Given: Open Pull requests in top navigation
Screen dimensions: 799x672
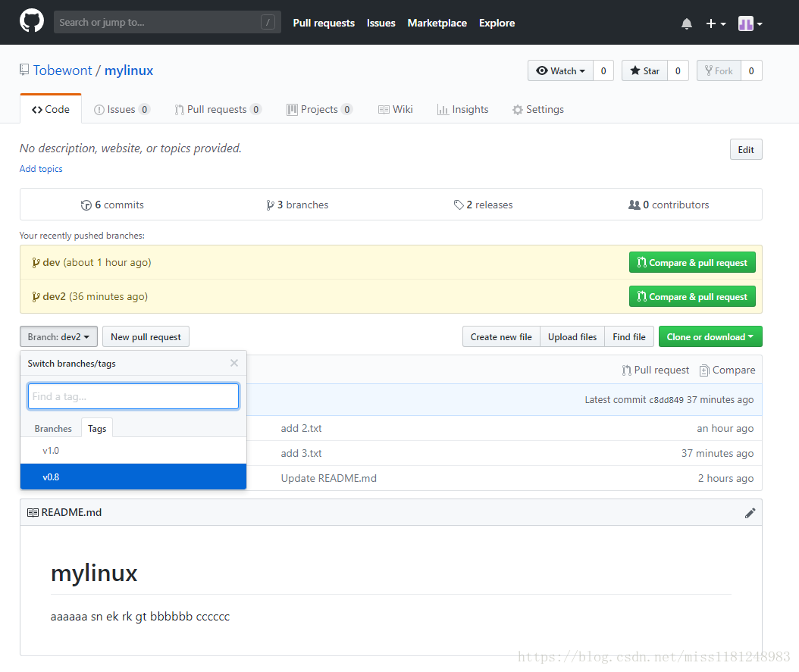Looking at the screenshot, I should (324, 23).
